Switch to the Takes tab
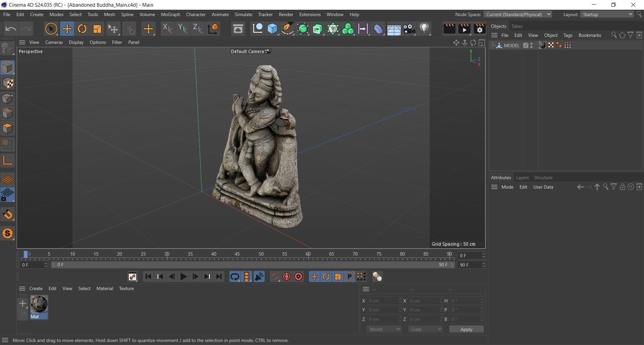Viewport: 644px width, 345px height. pos(517,26)
